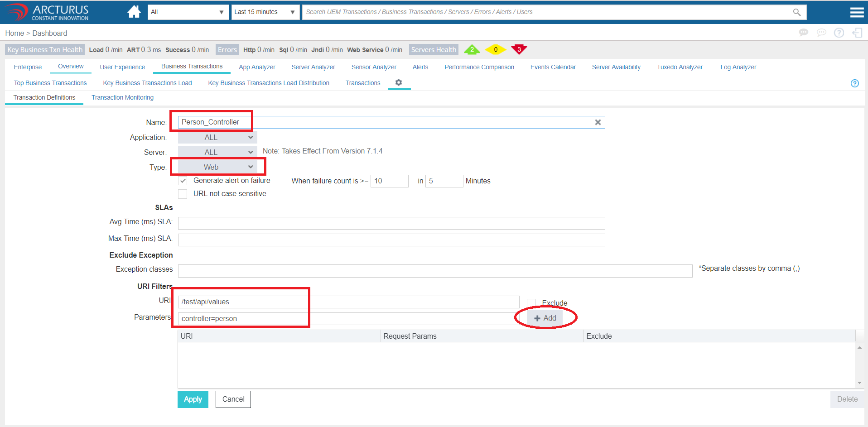The width and height of the screenshot is (868, 427).
Task: Go to the home page via house icon
Action: 134,12
